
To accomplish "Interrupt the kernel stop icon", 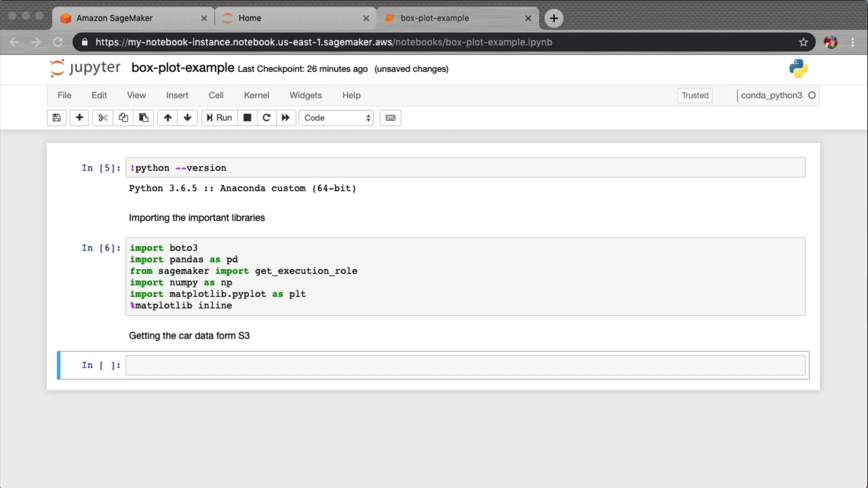I will [x=247, y=118].
